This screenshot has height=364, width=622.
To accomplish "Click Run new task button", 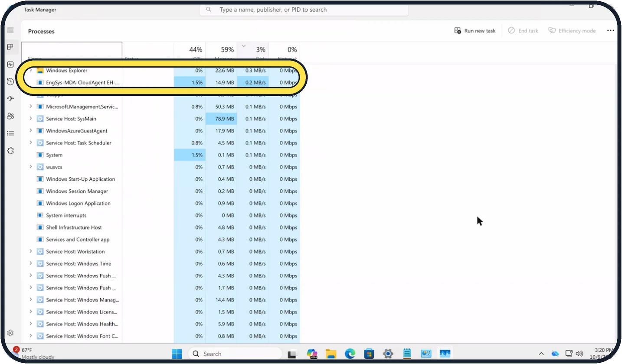I will [x=475, y=31].
